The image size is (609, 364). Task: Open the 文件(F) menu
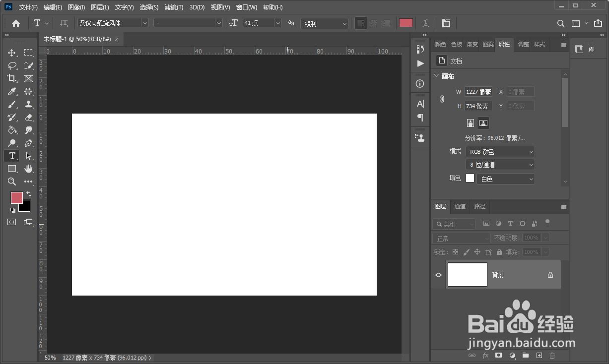[28, 7]
